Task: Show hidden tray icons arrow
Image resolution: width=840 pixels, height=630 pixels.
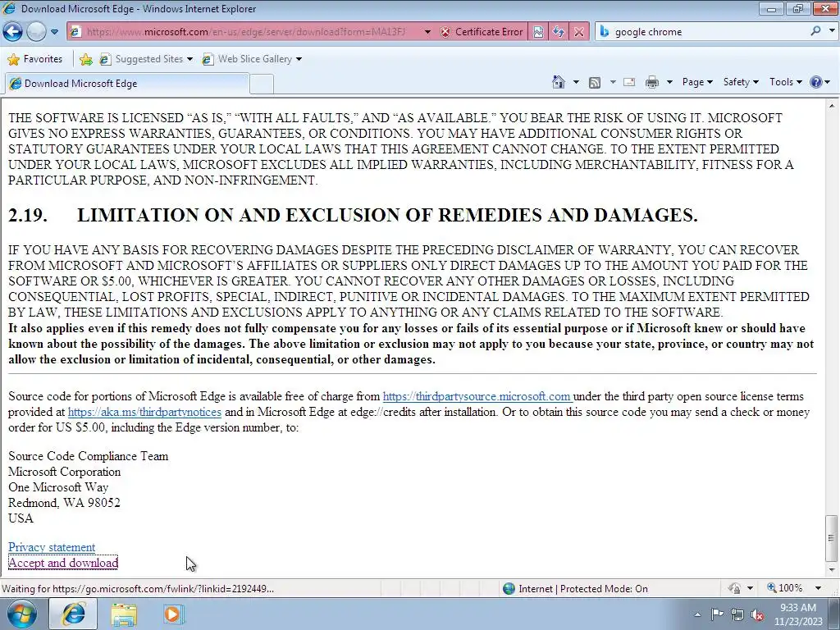Action: [x=697, y=614]
